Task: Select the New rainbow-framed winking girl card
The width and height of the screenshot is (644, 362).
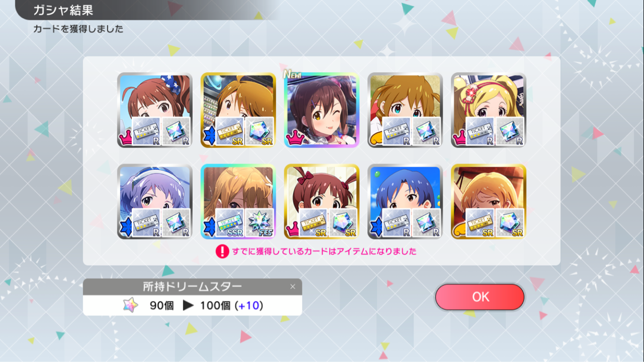Action: 322,110
